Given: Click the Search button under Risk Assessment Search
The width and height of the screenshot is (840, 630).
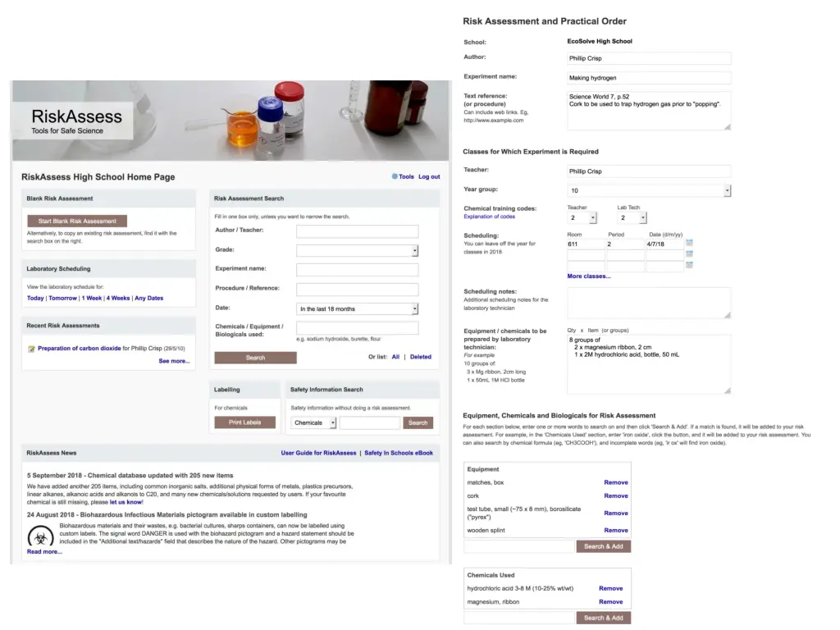Looking at the screenshot, I should pyautogui.click(x=256, y=358).
